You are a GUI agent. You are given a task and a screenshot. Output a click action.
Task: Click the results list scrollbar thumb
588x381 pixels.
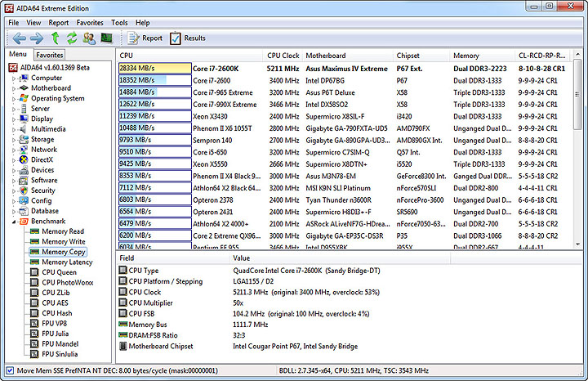point(577,95)
